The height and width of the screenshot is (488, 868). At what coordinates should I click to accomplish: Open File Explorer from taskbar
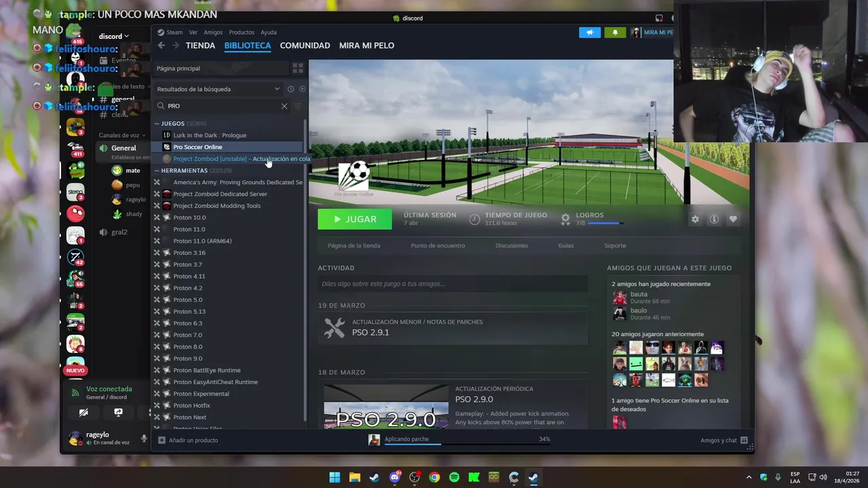click(x=355, y=477)
